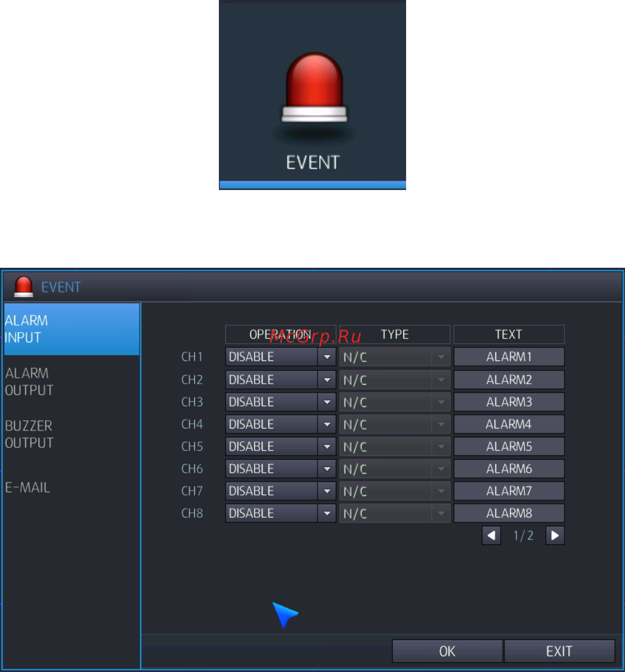Click the CH7 row label
The height and width of the screenshot is (672, 625).
192,491
